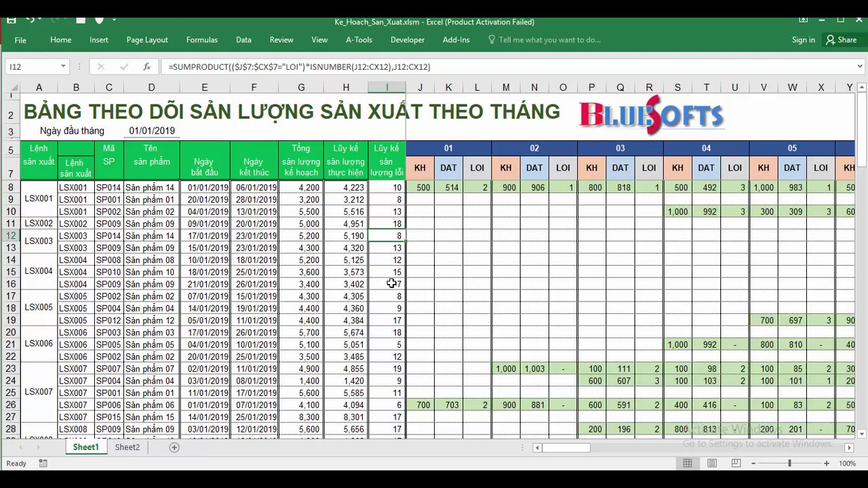This screenshot has height=488, width=868.
Task: Click vertical scrollbar up arrow
Action: (862, 87)
